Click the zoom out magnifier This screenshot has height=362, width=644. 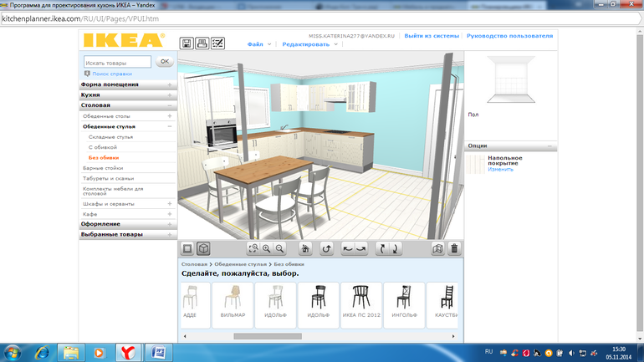279,248
